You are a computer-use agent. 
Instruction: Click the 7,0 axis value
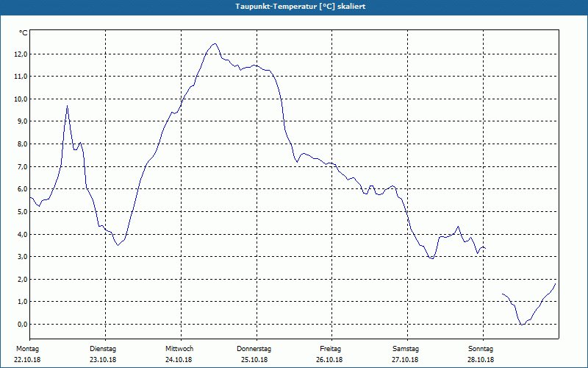click(22, 167)
